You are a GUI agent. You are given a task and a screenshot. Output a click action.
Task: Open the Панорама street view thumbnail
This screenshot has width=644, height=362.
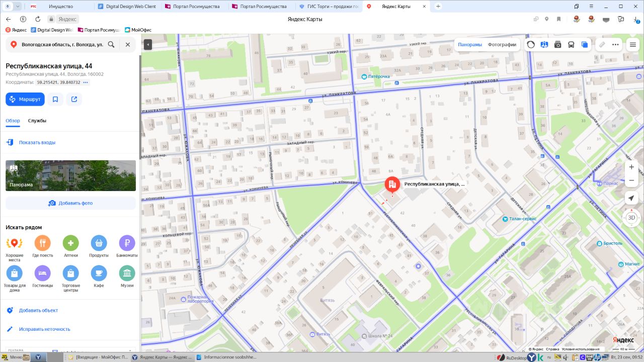tap(70, 175)
